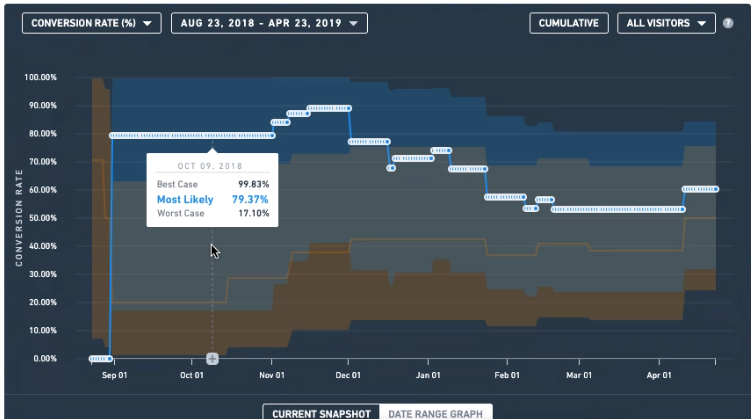Image resolution: width=754 pixels, height=419 pixels.
Task: Click the help question mark icon
Action: coord(728,23)
